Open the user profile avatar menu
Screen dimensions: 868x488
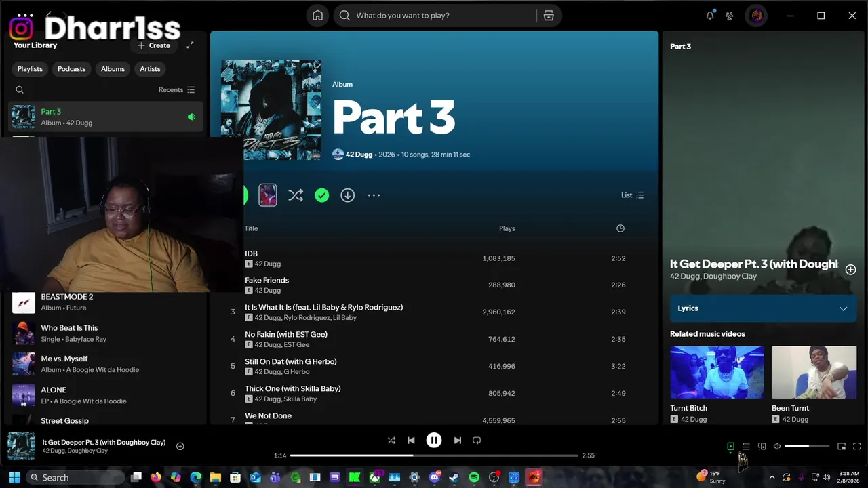757,16
